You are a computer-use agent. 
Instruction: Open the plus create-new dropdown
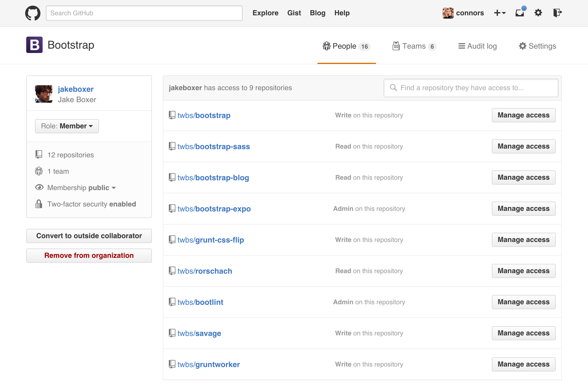[500, 13]
